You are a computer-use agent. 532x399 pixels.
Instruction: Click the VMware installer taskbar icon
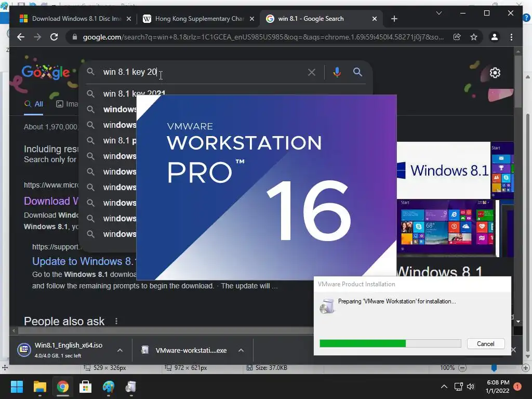click(131, 387)
